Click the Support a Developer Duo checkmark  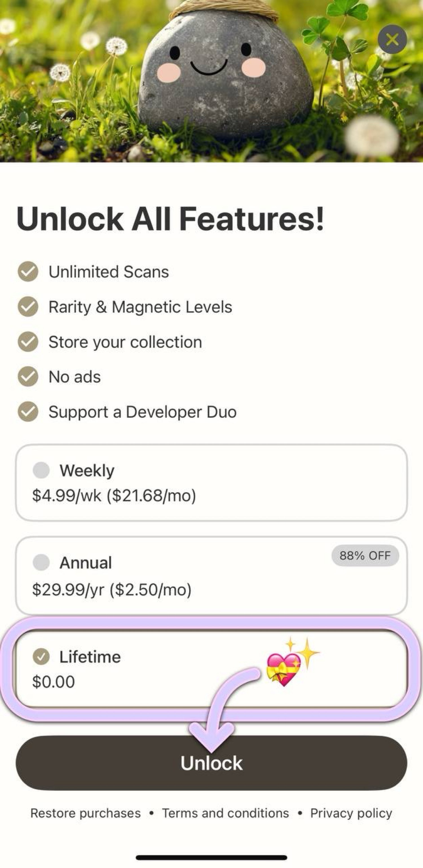point(28,411)
